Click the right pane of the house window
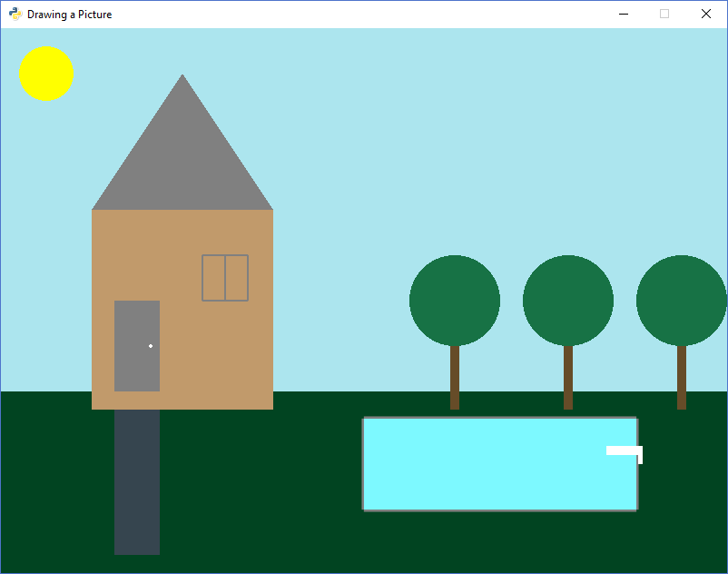This screenshot has width=728, height=574. point(236,278)
